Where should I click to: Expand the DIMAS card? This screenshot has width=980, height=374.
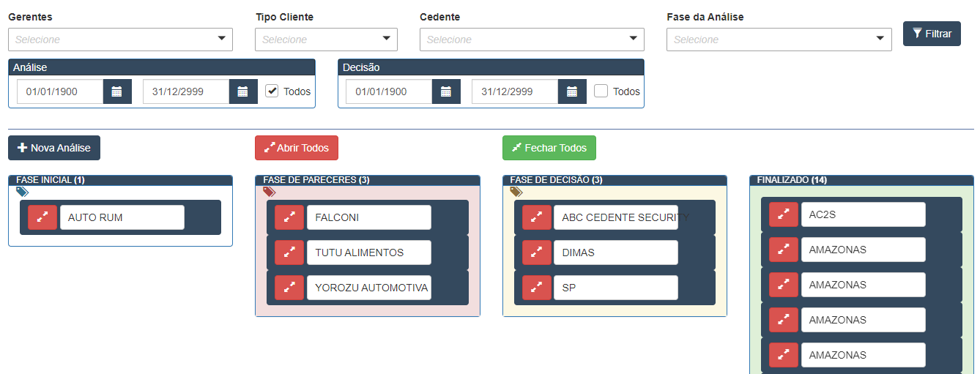point(537,253)
